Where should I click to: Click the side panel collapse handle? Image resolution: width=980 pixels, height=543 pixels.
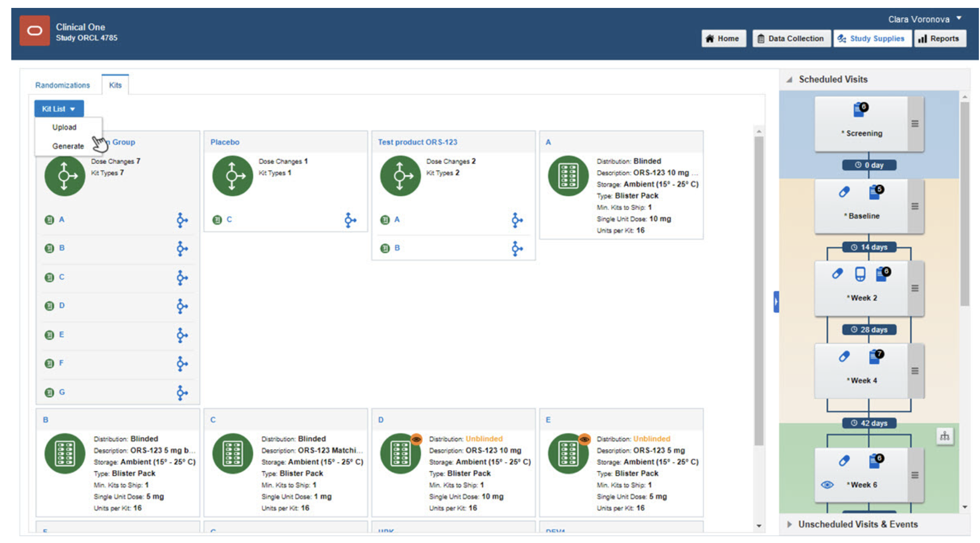click(776, 301)
